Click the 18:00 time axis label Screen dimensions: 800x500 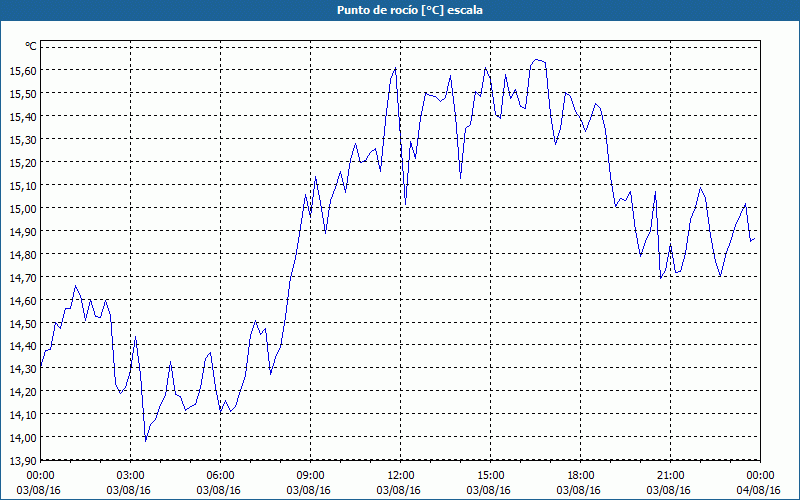point(581,476)
